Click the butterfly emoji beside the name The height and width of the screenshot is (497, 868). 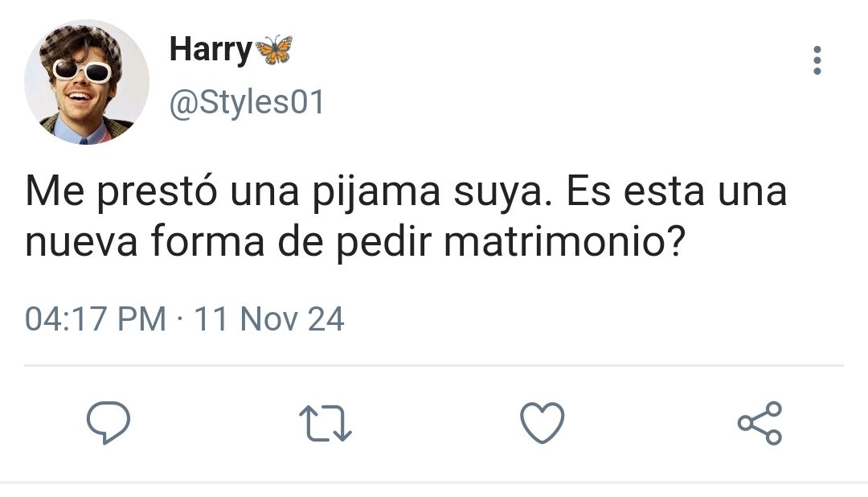tap(274, 50)
